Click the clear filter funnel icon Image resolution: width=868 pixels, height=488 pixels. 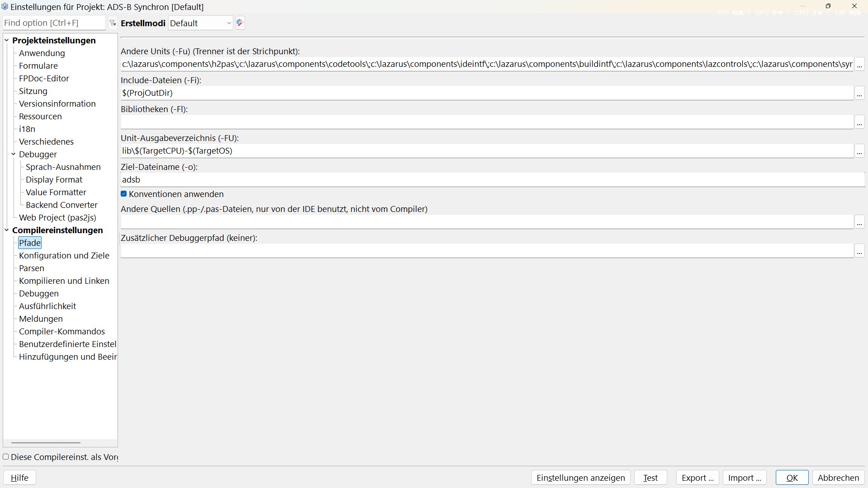point(113,23)
